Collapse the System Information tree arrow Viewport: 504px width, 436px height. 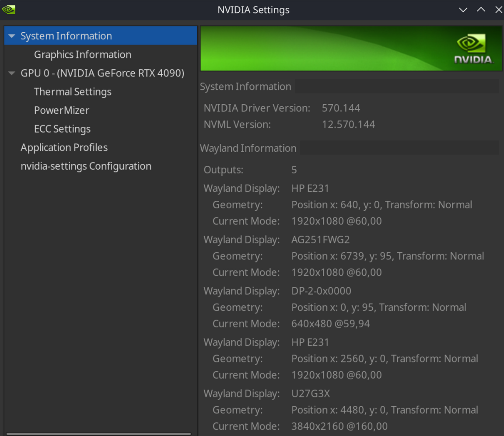(12, 36)
